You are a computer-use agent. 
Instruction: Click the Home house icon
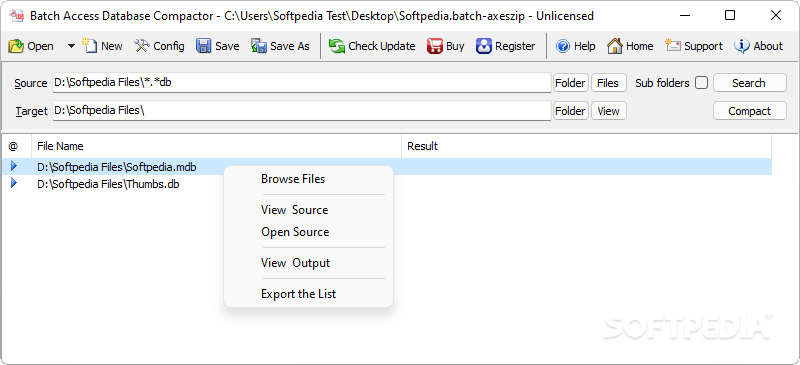[615, 46]
